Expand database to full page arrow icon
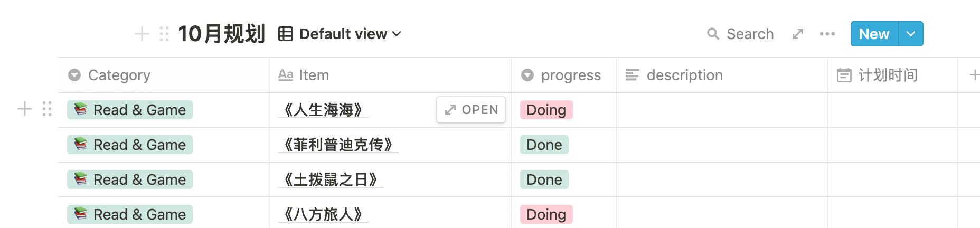 tap(798, 34)
